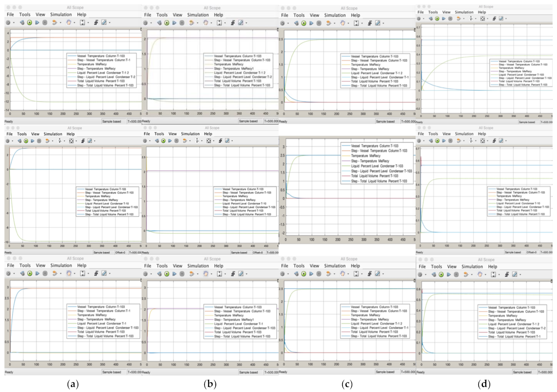Screen dimensions: 557x392
Task: Select Pan hand tool in bottom-row scope (b)
Action: 205,274
